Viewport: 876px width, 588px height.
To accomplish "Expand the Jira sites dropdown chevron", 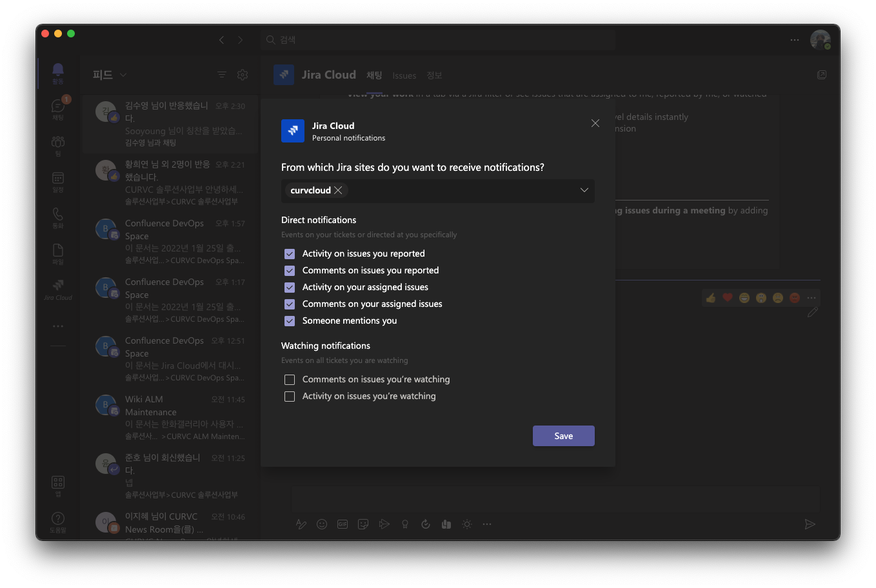I will point(584,190).
